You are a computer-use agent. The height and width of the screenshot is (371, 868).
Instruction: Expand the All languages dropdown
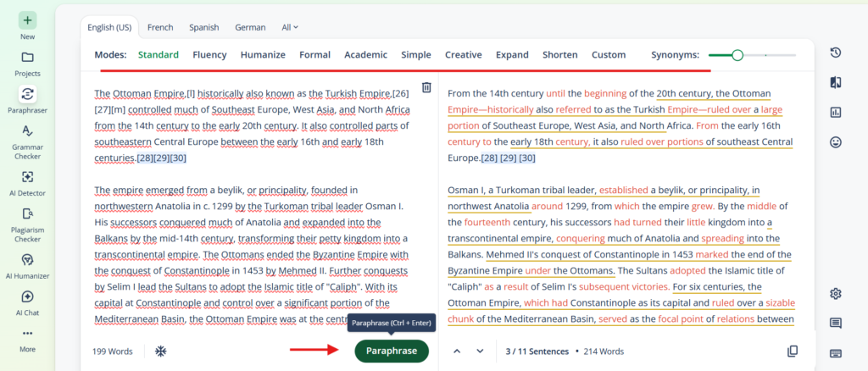click(289, 27)
